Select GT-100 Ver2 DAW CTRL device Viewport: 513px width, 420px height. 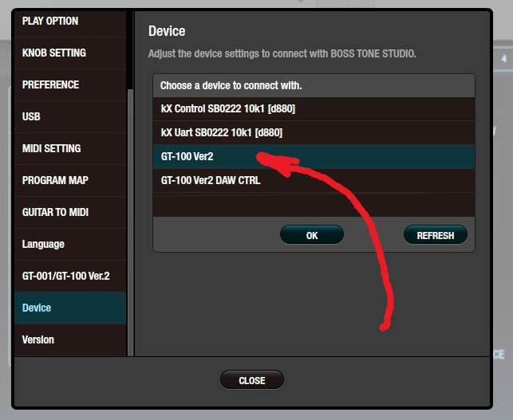tap(314, 180)
